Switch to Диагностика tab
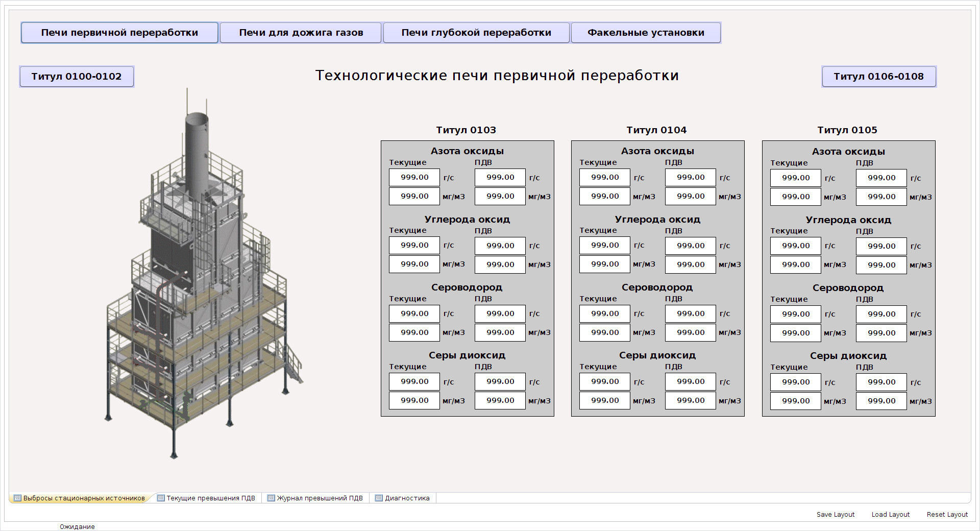The image size is (980, 531). click(x=403, y=498)
